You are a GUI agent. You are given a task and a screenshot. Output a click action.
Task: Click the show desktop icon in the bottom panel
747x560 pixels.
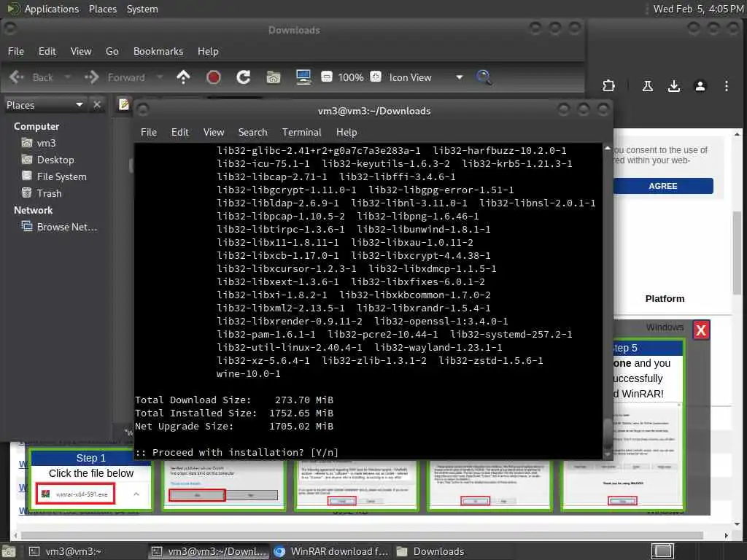(8, 552)
